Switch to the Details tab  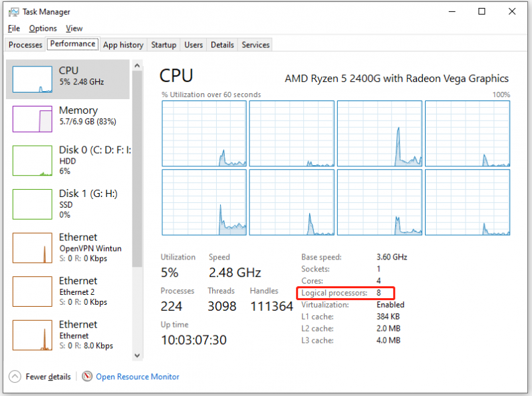pyautogui.click(x=222, y=45)
